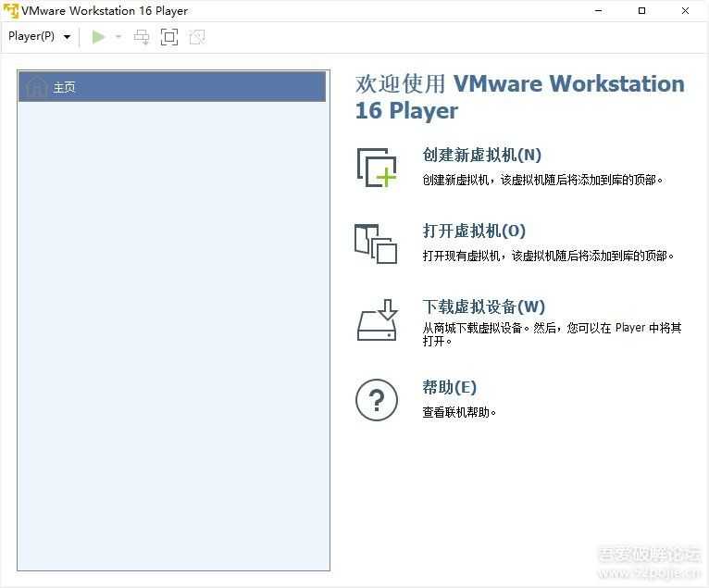Click the 打开虚拟机(O) heading link
Viewport: 709px width, 588px height.
coord(474,231)
